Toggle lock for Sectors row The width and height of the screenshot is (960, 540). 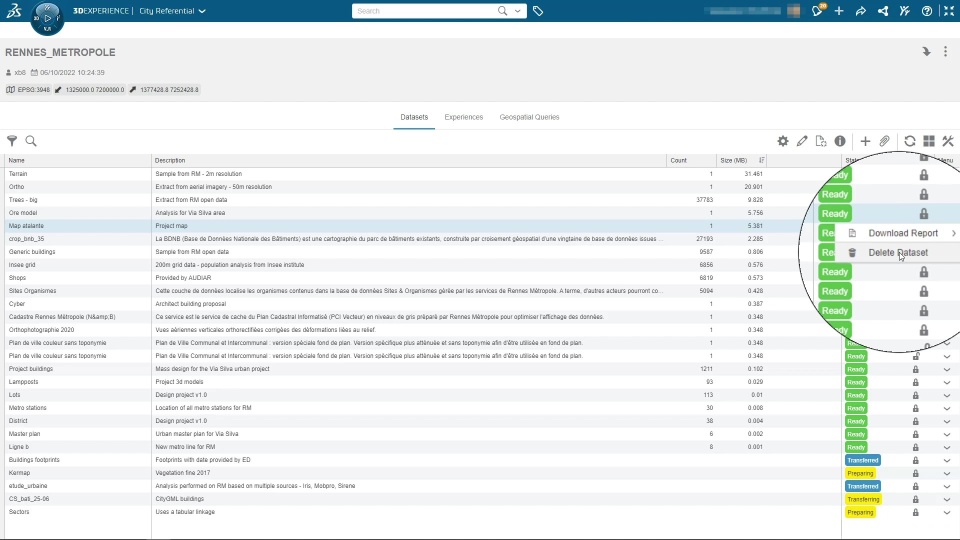(916, 512)
